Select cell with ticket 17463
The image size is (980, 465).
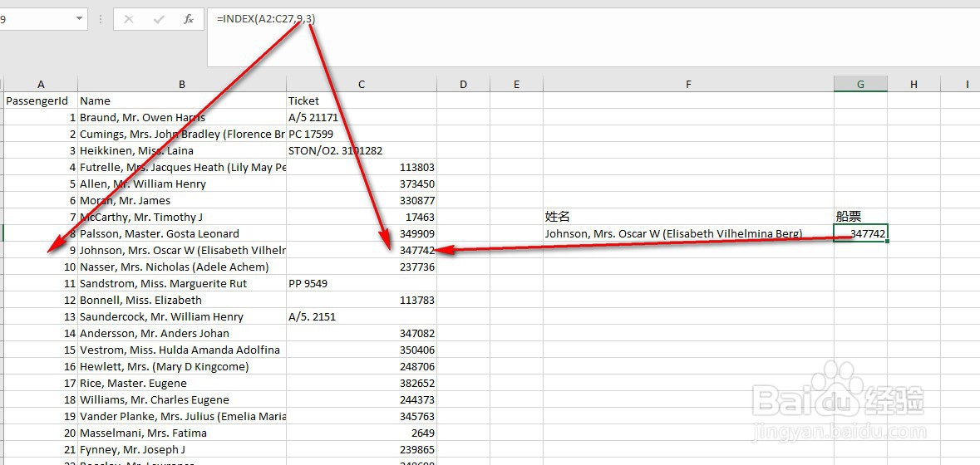362,218
